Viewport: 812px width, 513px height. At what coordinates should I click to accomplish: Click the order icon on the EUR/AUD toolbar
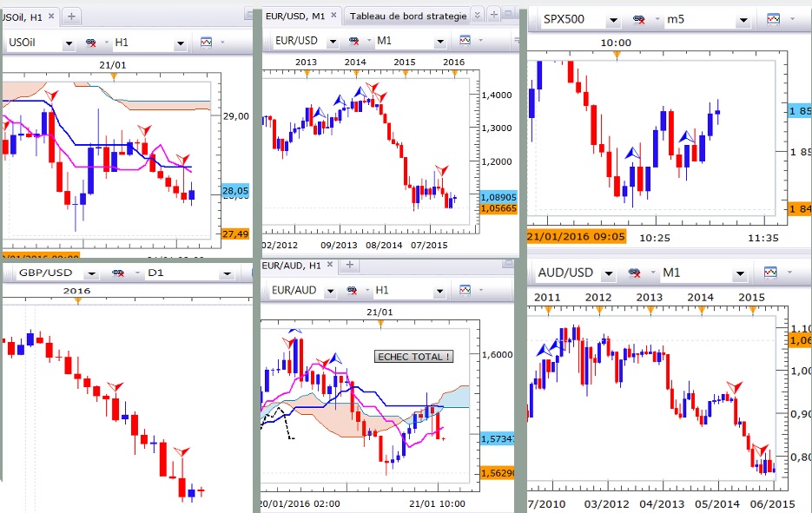[353, 291]
